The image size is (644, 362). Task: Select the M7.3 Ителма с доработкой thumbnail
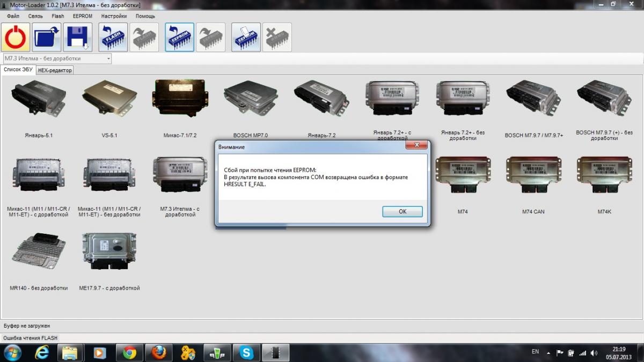(x=180, y=175)
